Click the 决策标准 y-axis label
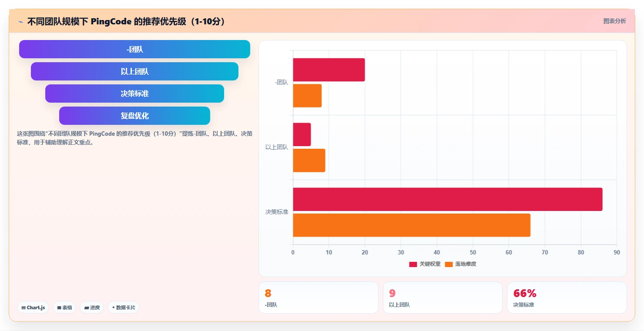The image size is (644, 331). tap(277, 212)
